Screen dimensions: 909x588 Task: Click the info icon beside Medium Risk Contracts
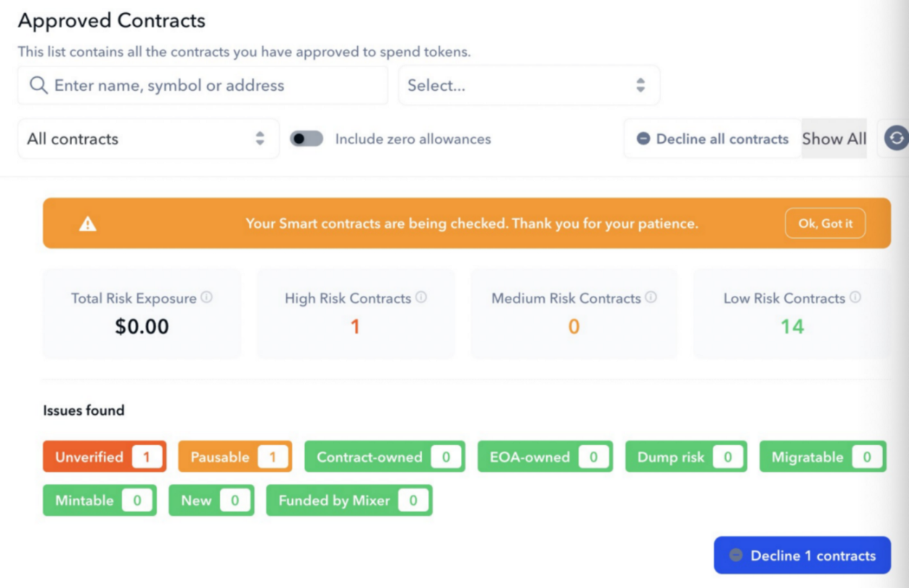click(651, 297)
